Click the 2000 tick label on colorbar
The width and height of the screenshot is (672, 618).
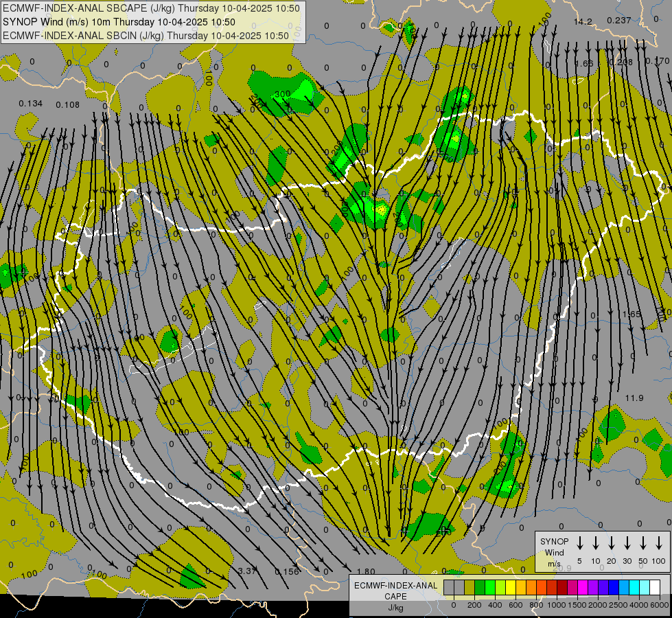[598, 605]
